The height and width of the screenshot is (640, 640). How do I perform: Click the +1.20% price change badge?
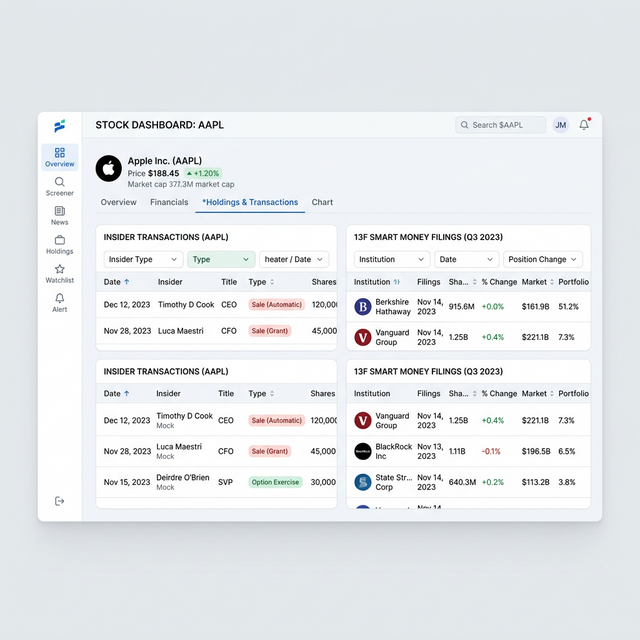[203, 173]
